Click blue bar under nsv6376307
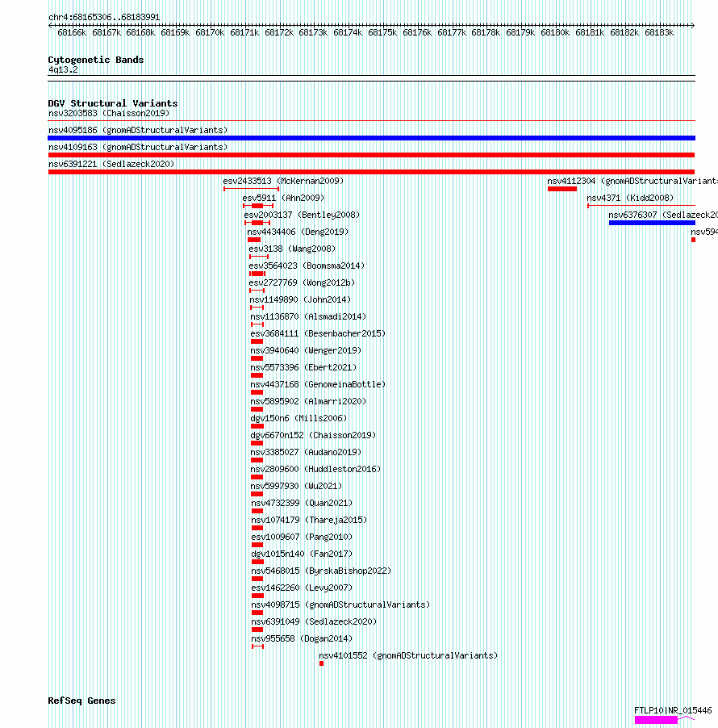The image size is (718, 728). (x=652, y=223)
